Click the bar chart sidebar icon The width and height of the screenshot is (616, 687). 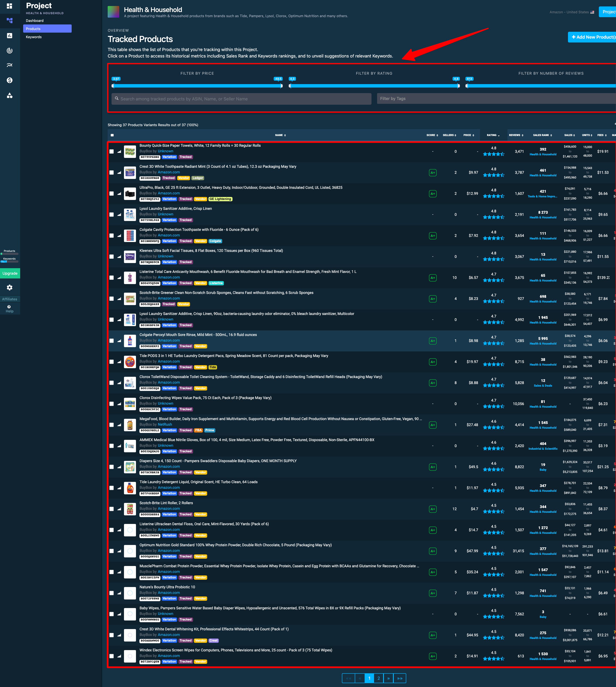(9, 36)
